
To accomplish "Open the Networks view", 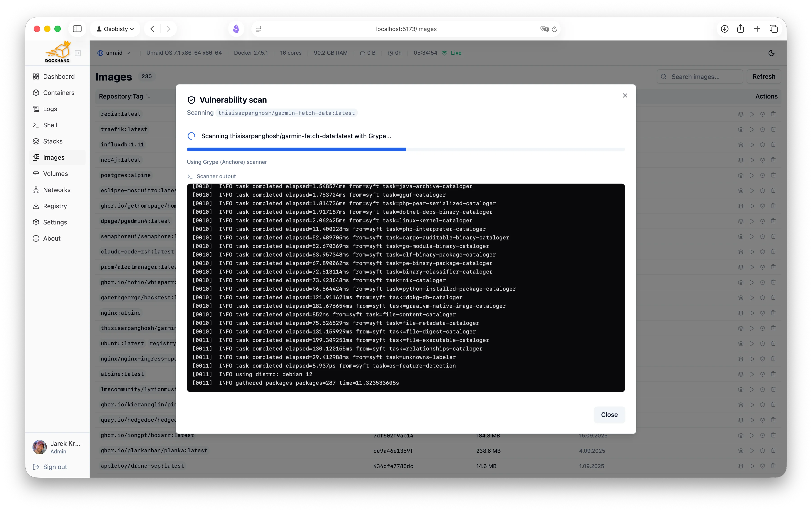I will (x=57, y=190).
